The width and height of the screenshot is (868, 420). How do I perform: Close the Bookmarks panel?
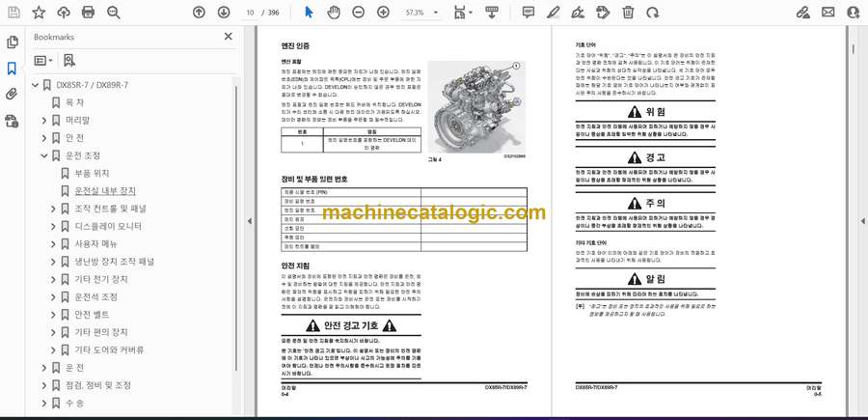229,37
